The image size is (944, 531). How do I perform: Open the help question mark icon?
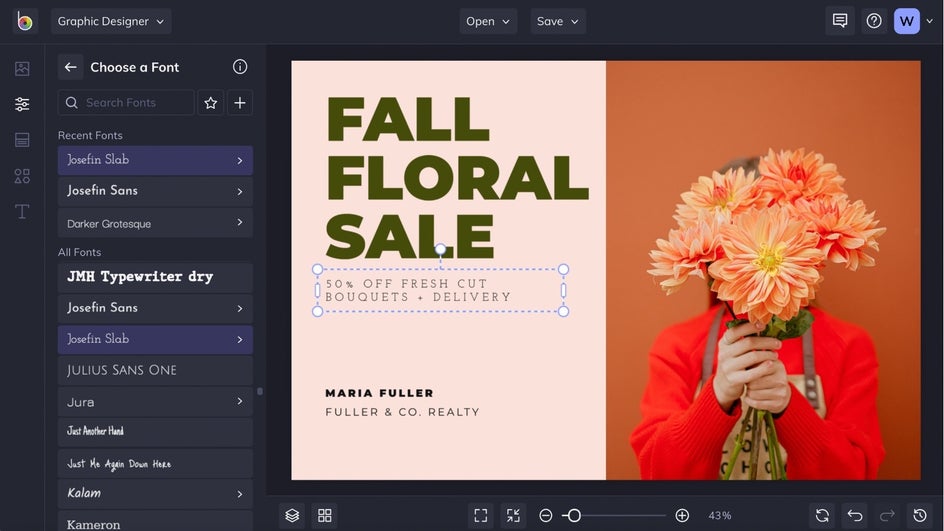(874, 21)
